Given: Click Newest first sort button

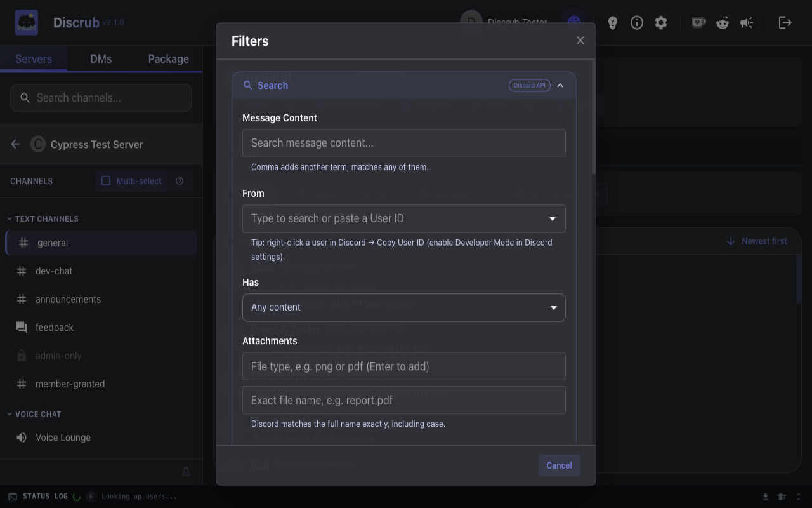Looking at the screenshot, I should coord(757,241).
